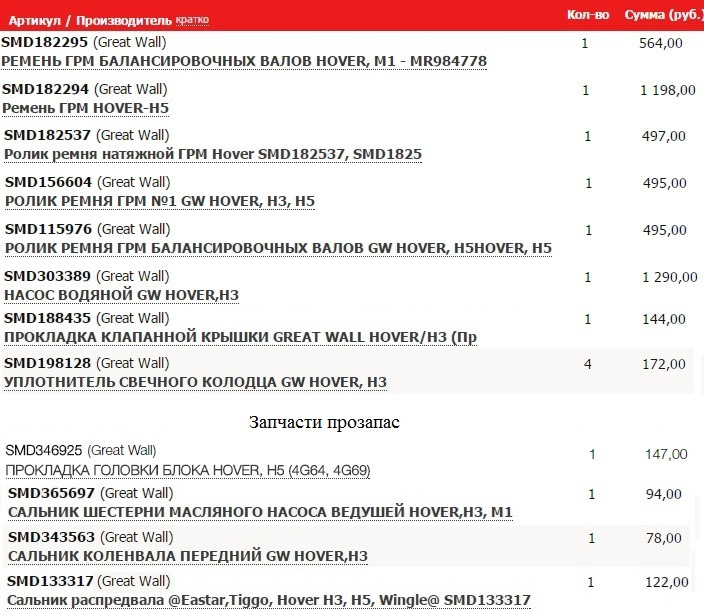The image size is (704, 615).
Task: Select article number SMD182295
Action: point(44,42)
